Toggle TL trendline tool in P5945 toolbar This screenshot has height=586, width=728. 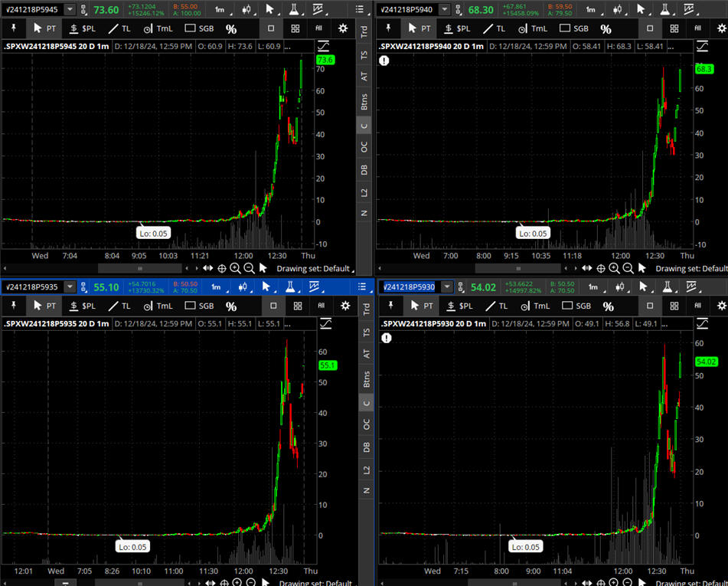[119, 28]
